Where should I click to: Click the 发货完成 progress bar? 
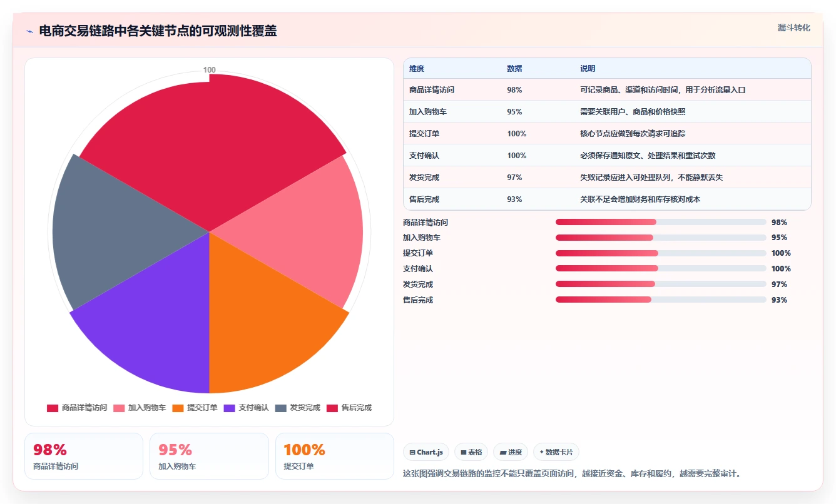[661, 284]
